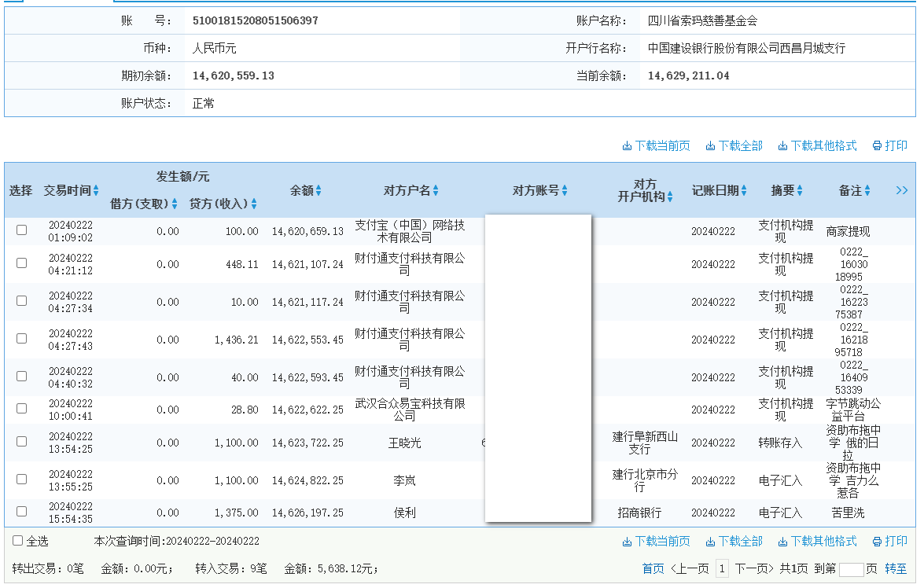This screenshot has height=588, width=924.
Task: Select 建行阜新西山支行 institution cell
Action: tap(645, 443)
